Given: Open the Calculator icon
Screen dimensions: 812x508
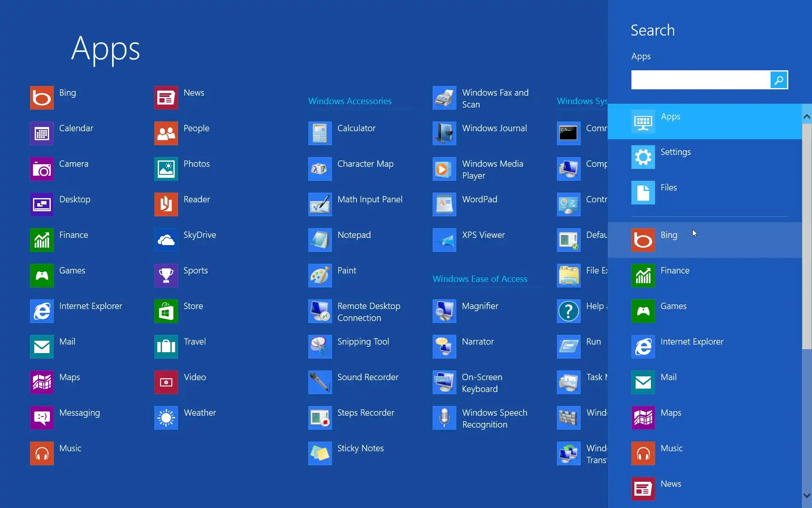Looking at the screenshot, I should pyautogui.click(x=320, y=133).
